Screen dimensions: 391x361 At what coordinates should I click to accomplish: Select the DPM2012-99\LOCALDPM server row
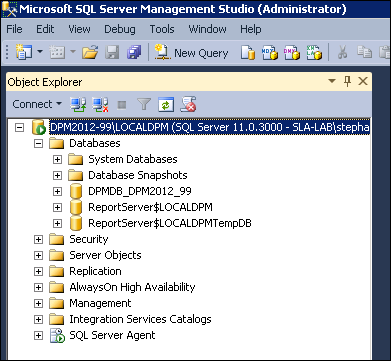pyautogui.click(x=209, y=127)
